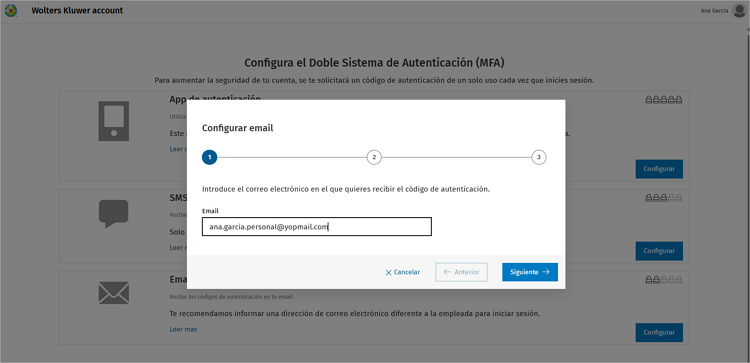Viewport: 750px width, 363px height.
Task: Select step 1 in the wizard
Action: point(210,157)
